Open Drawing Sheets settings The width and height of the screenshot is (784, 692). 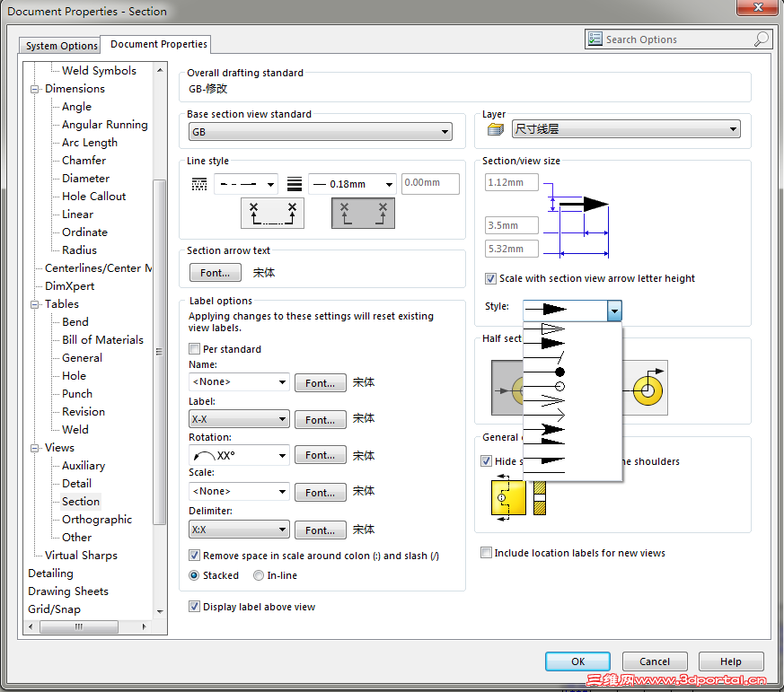click(68, 591)
